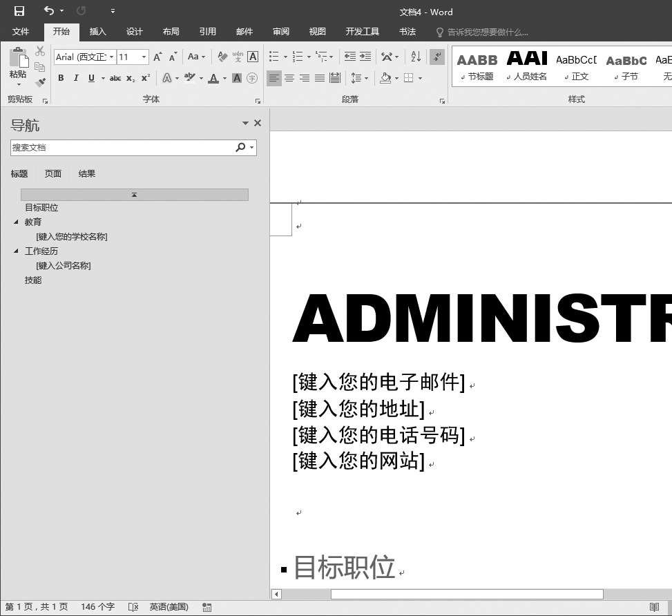This screenshot has height=616, width=672.
Task: Apply character border A icon
Action: point(253,57)
